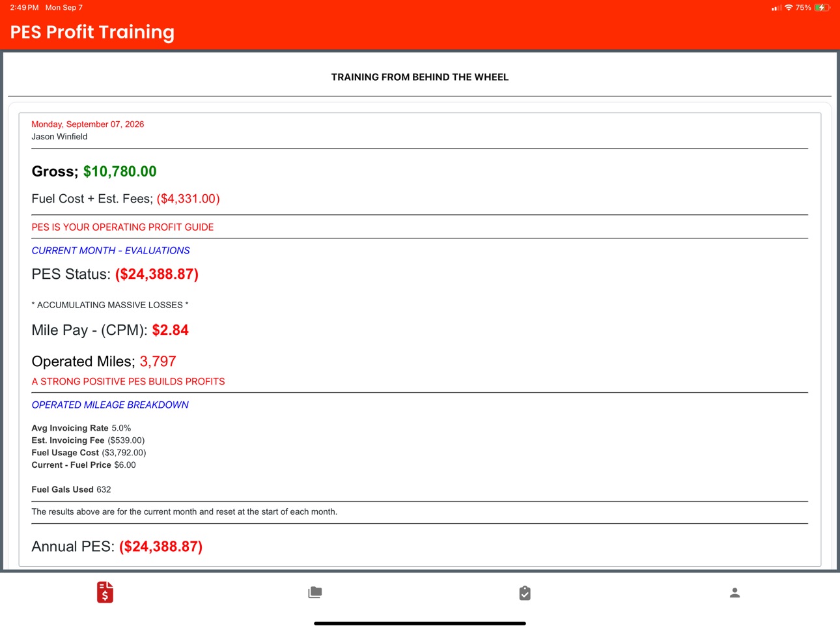Click the Gross amount $10,780.00
The image size is (840, 630).
pyautogui.click(x=120, y=171)
